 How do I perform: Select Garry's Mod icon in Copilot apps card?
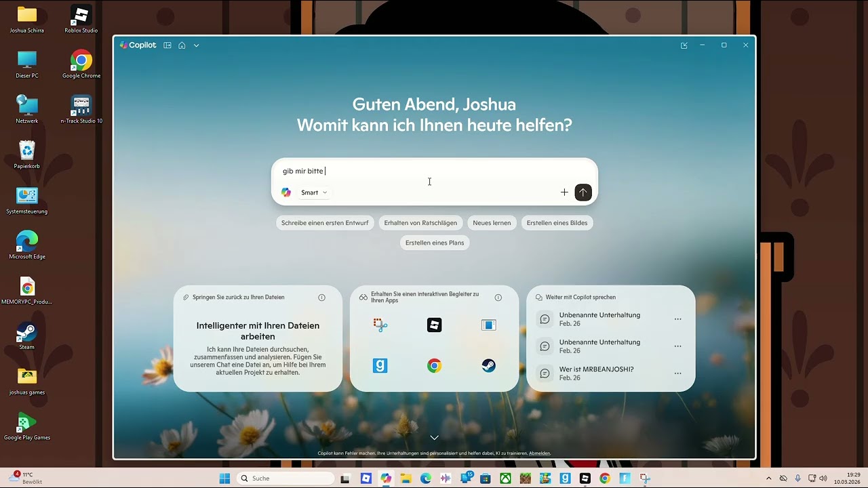pyautogui.click(x=380, y=366)
